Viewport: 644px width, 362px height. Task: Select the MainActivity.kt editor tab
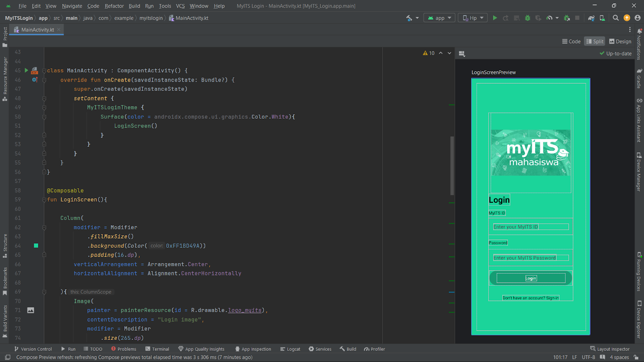37,29
